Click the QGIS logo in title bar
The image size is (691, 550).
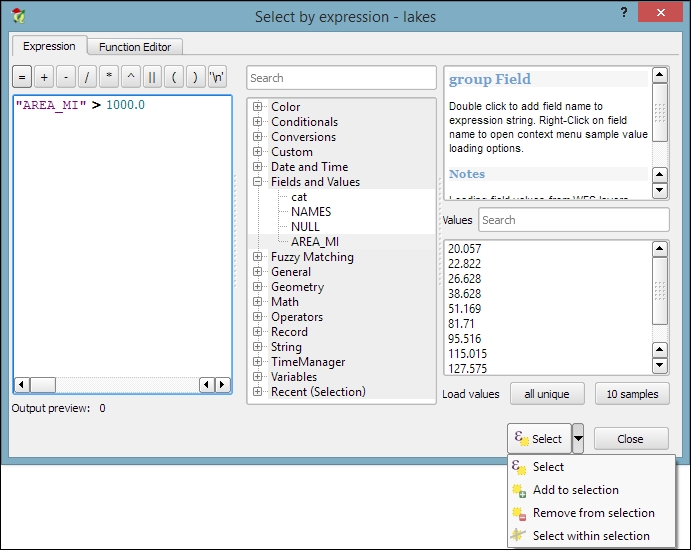click(19, 16)
